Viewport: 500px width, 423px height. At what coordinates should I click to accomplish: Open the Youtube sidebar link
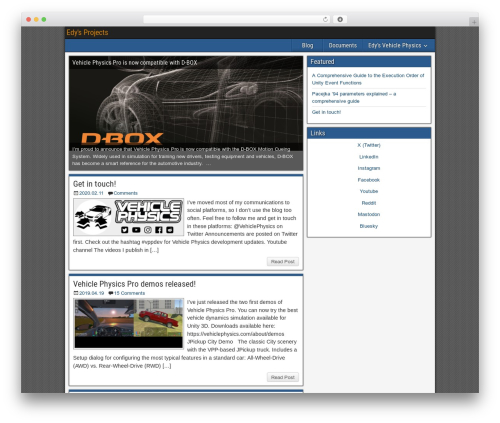pyautogui.click(x=369, y=191)
